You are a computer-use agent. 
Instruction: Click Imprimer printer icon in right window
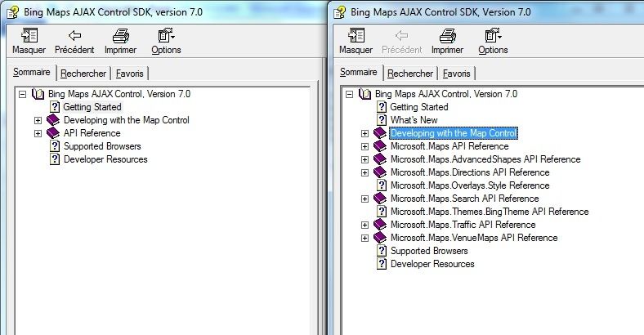pyautogui.click(x=448, y=36)
